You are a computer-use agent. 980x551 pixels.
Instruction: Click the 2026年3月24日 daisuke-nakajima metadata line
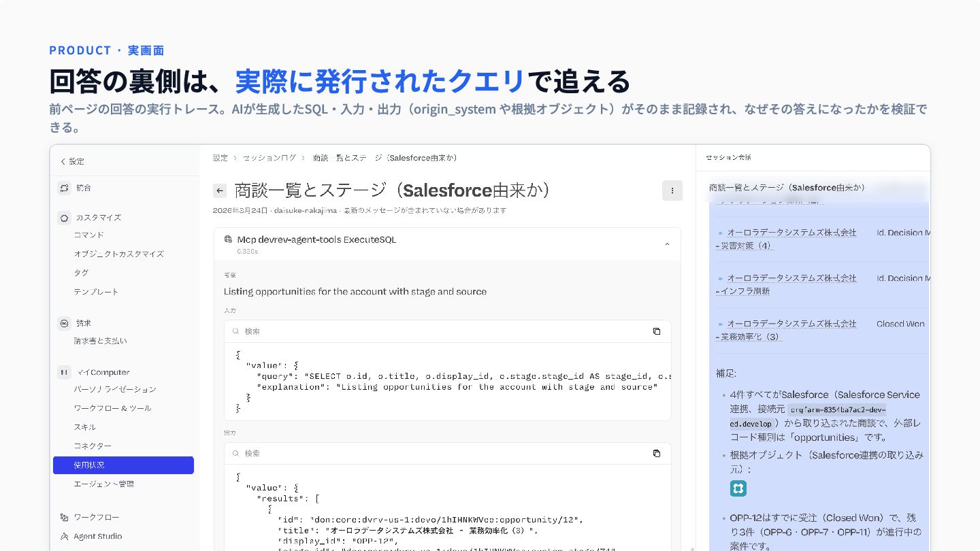(359, 211)
